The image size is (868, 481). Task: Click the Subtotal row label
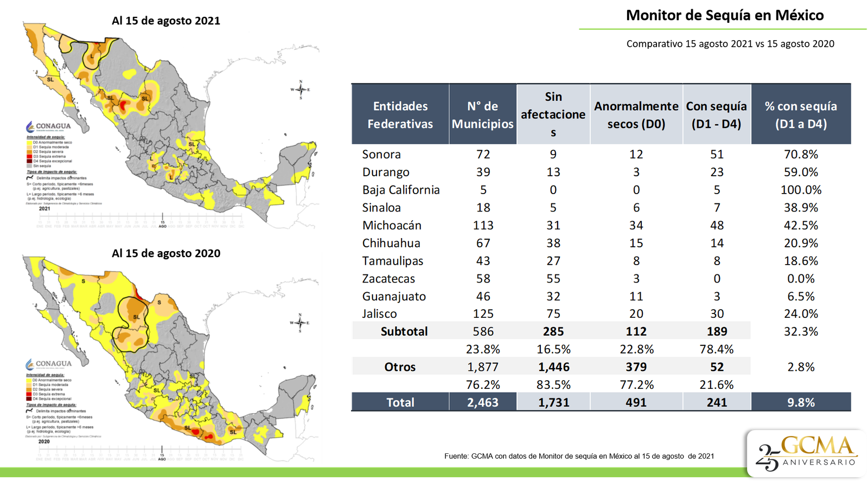click(x=404, y=331)
